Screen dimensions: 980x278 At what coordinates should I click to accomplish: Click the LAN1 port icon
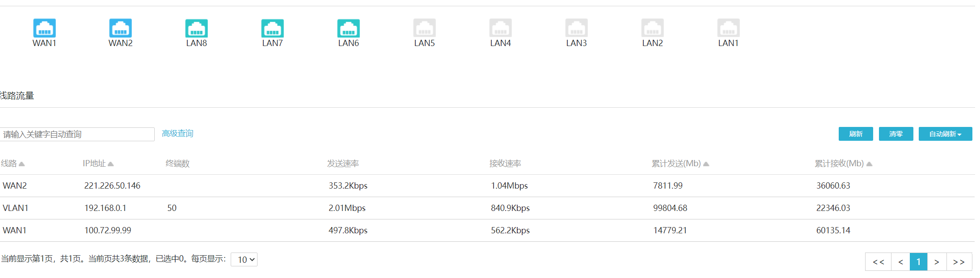pos(728,28)
